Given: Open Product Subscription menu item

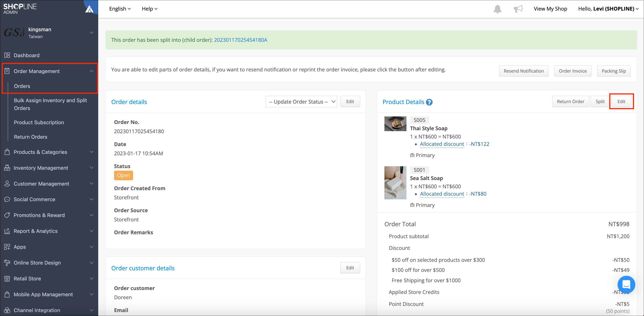Looking at the screenshot, I should (39, 122).
